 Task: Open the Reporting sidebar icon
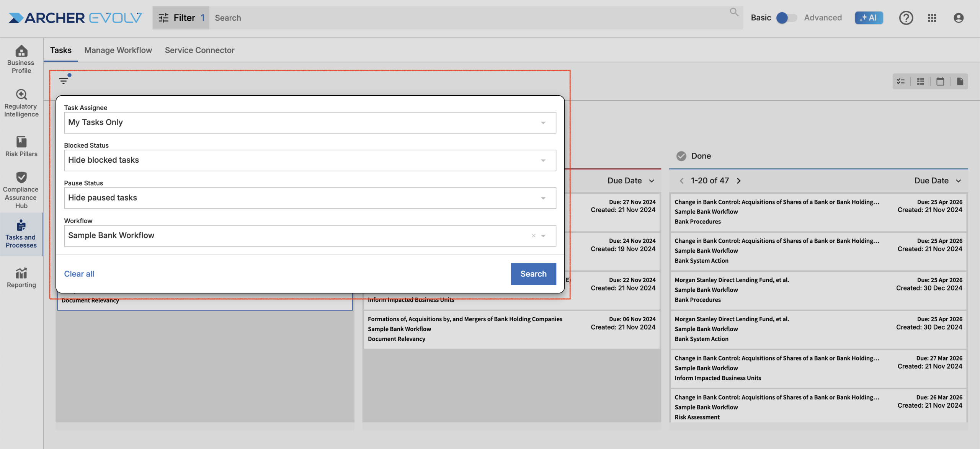pos(21,278)
